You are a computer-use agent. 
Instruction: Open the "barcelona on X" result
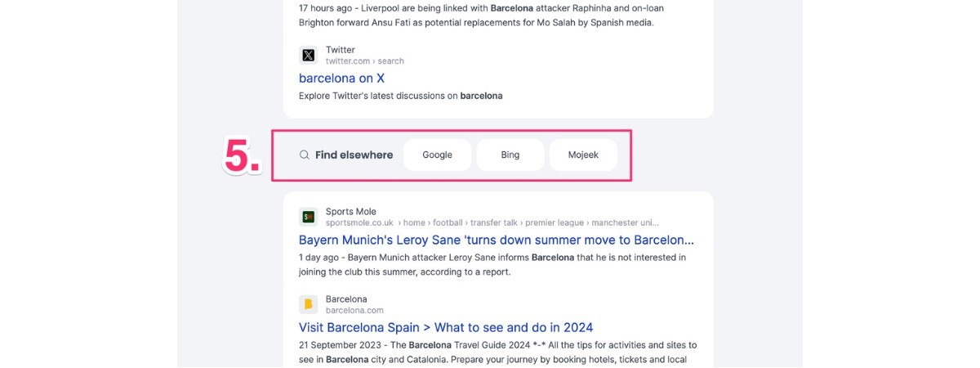341,79
